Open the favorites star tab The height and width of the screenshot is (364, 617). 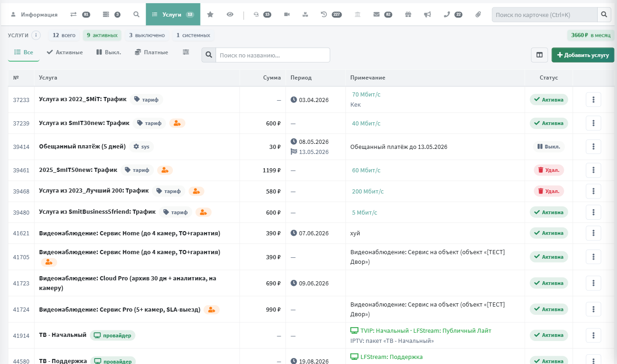click(x=210, y=14)
